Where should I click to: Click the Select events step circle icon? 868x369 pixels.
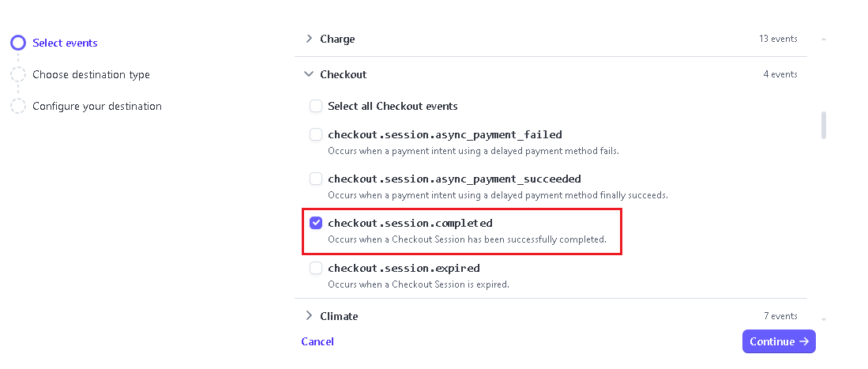tap(18, 43)
